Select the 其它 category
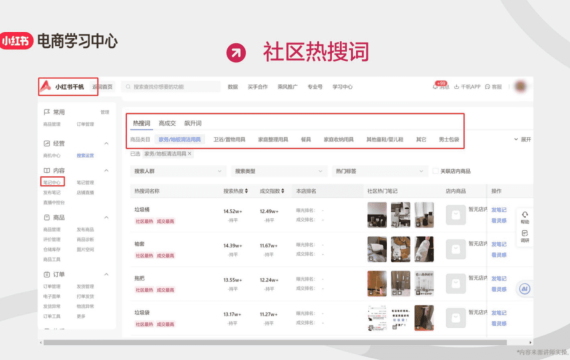 click(421, 139)
